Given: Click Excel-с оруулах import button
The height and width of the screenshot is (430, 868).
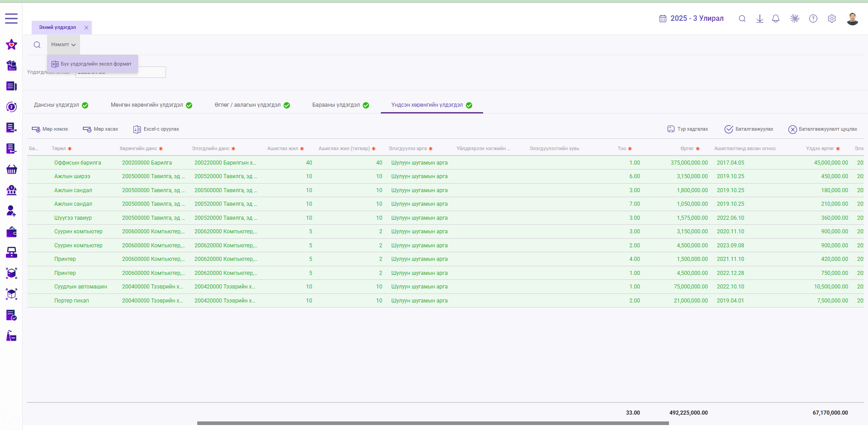Looking at the screenshot, I should 156,129.
